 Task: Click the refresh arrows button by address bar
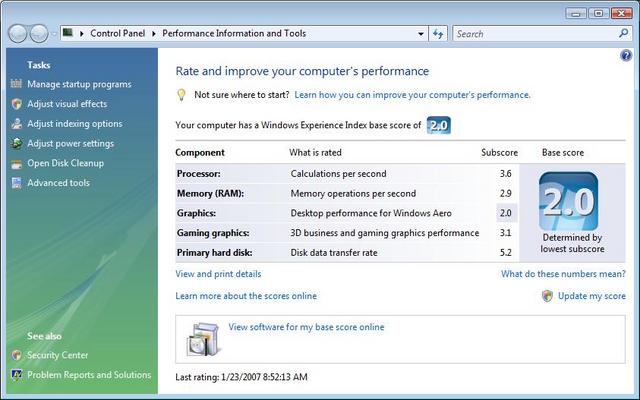click(438, 33)
